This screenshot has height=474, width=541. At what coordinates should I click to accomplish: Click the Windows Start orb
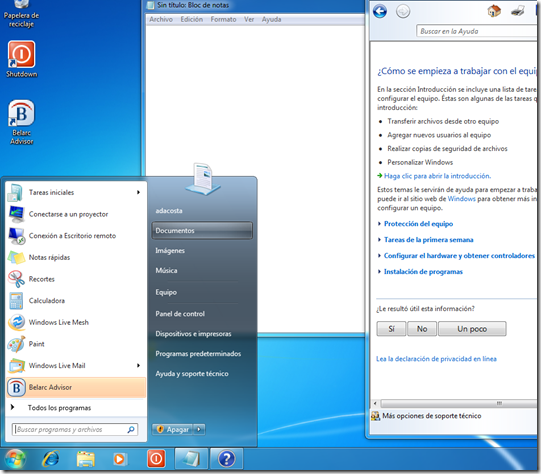click(x=15, y=459)
